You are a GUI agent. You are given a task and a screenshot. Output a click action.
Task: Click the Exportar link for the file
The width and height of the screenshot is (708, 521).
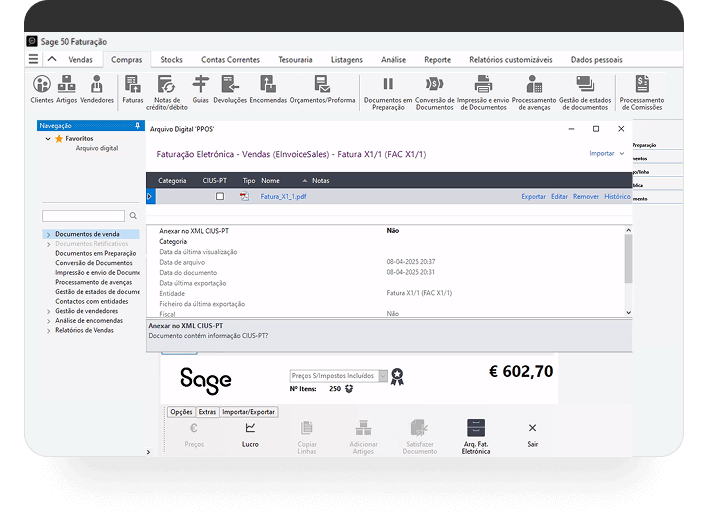pos(533,197)
